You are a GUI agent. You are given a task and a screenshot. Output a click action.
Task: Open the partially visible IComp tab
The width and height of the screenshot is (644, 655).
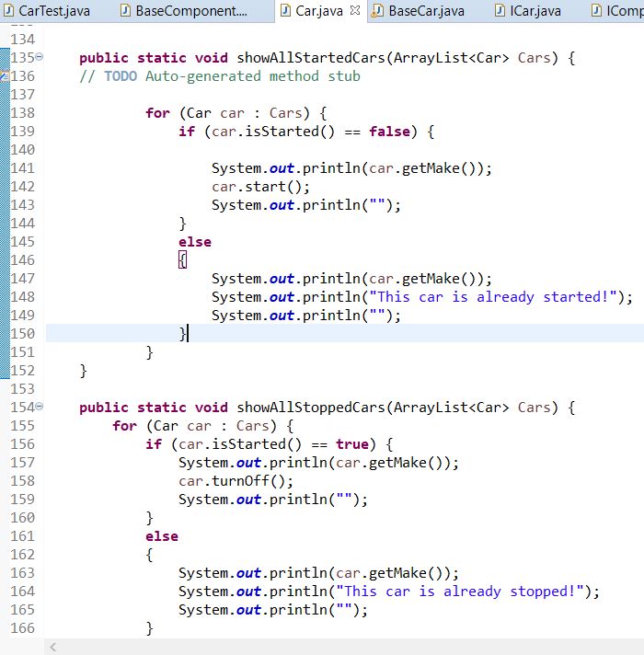coord(616,11)
